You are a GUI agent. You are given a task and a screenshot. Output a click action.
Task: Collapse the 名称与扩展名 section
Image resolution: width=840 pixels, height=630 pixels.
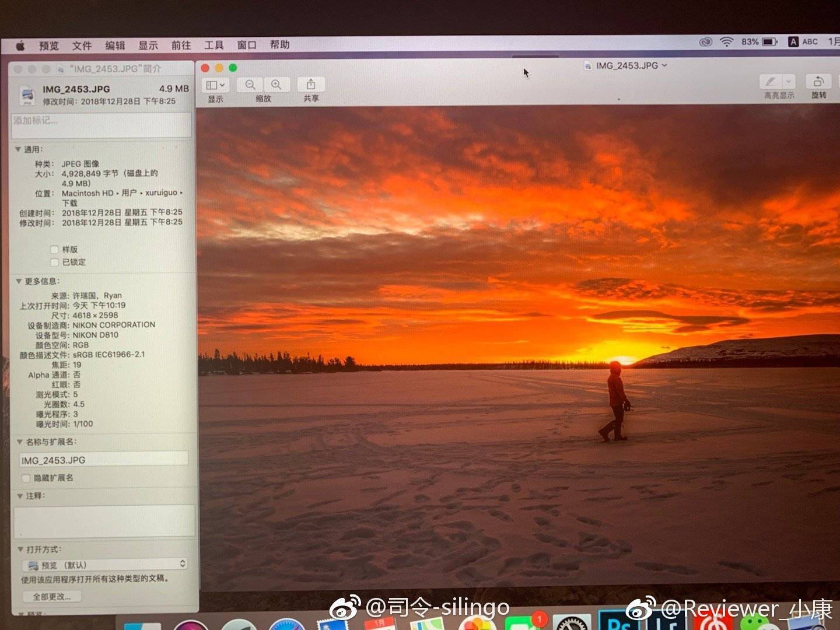(20, 442)
